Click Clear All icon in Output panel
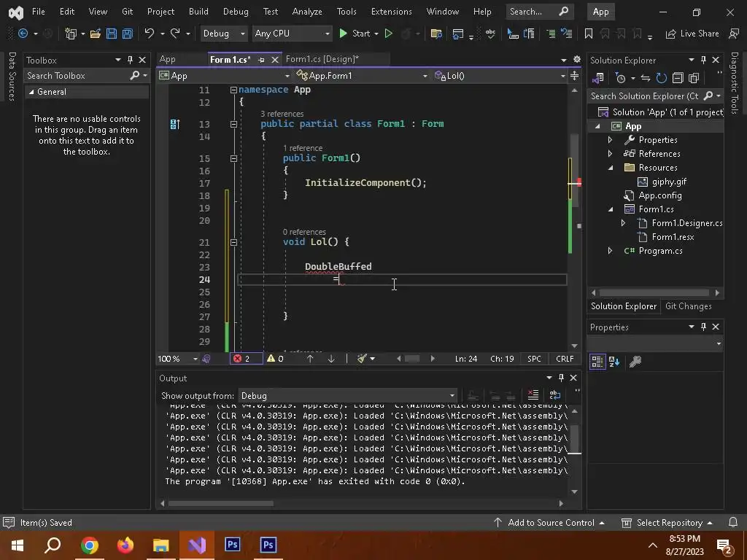 [533, 395]
